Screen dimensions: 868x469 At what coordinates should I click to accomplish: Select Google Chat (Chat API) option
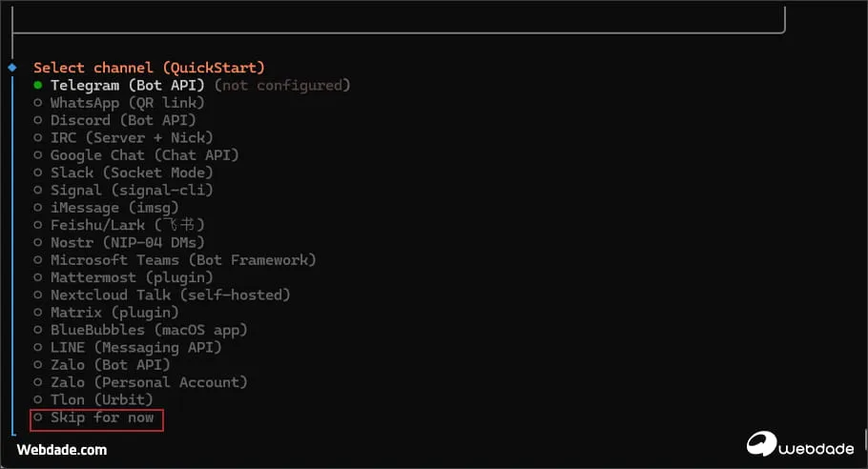click(x=144, y=155)
